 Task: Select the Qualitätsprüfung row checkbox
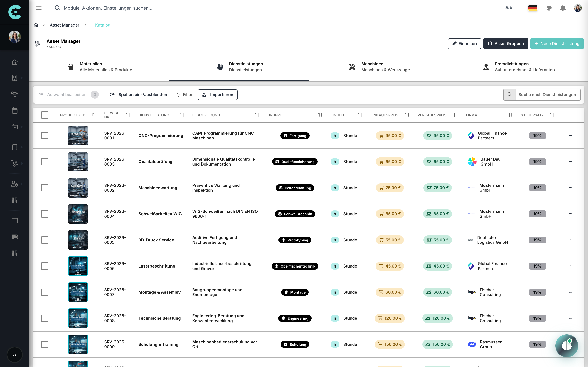point(45,162)
